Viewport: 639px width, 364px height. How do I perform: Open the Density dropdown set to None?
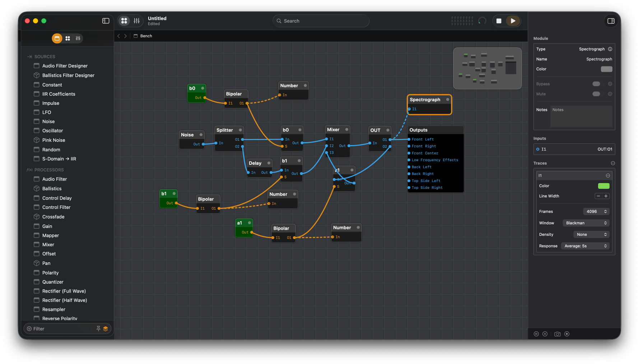[x=591, y=234]
